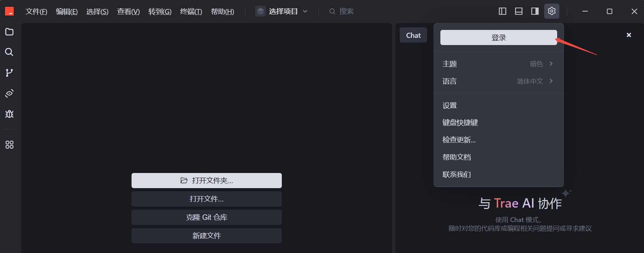Open 帮助文档 menu entry
The width and height of the screenshot is (644, 253).
click(499, 157)
